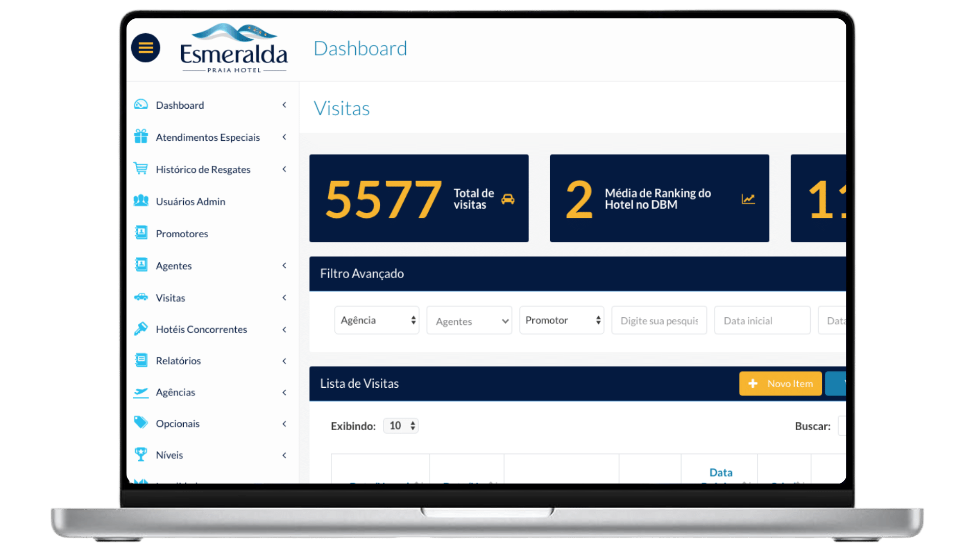Click the Dashboard speedometer icon
Viewport: 980px width, 551px height.
point(141,105)
